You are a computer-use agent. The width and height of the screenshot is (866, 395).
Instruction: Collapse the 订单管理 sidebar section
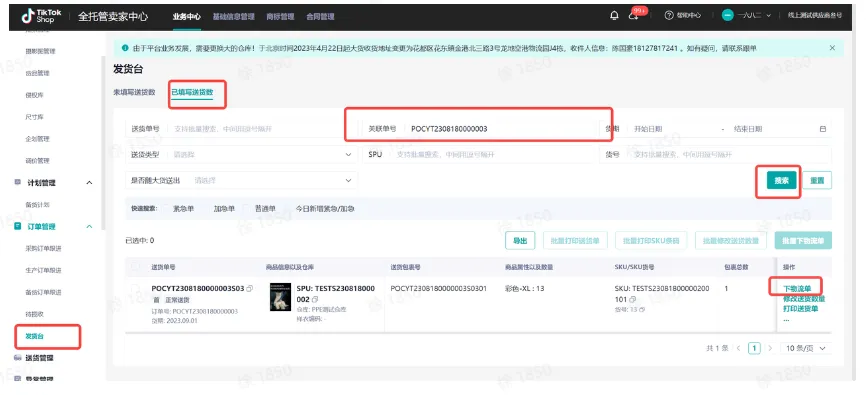89,227
